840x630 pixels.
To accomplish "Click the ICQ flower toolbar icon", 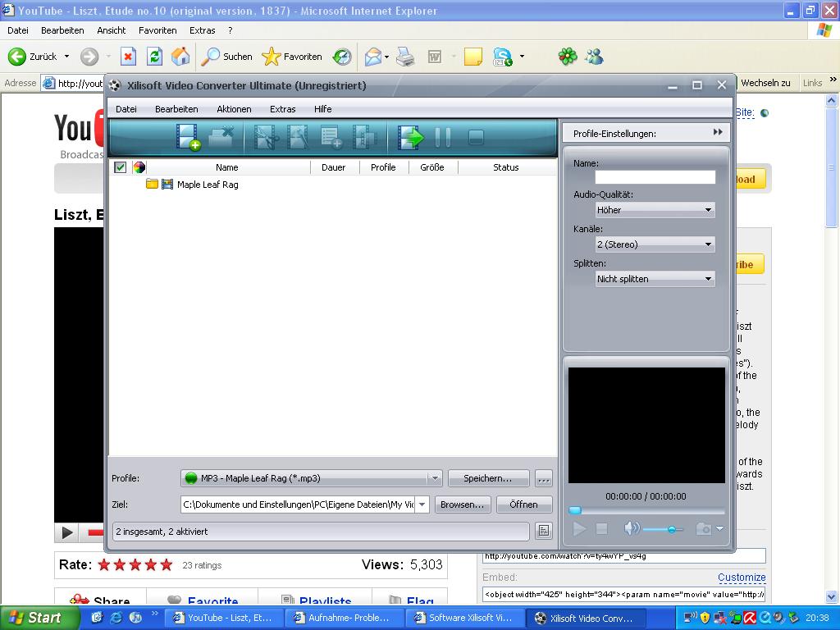I will [568, 57].
